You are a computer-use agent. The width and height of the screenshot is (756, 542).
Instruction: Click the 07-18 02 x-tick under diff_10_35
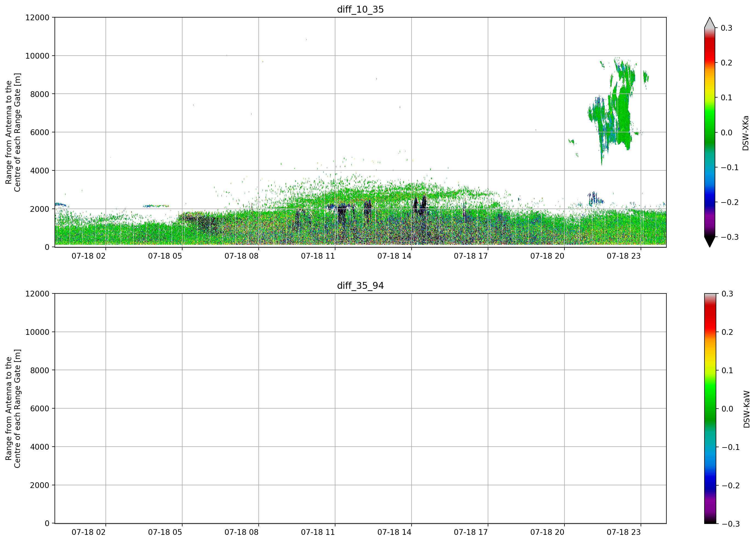pyautogui.click(x=89, y=256)
